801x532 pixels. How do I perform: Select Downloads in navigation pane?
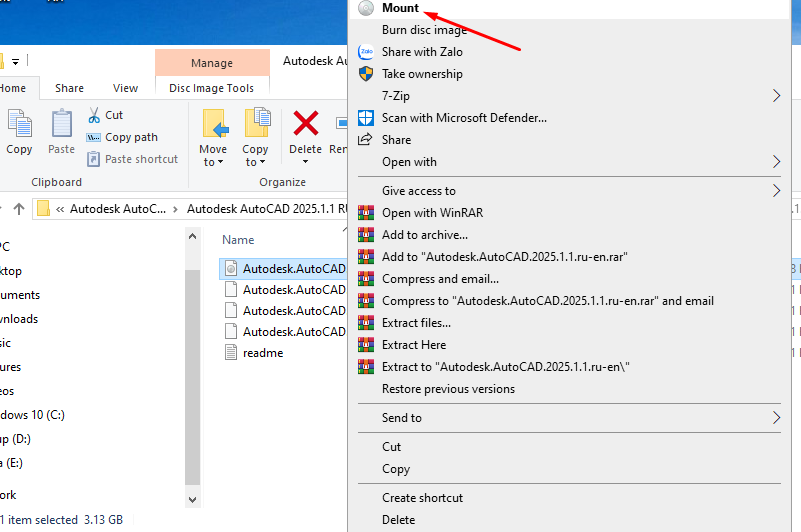19,319
